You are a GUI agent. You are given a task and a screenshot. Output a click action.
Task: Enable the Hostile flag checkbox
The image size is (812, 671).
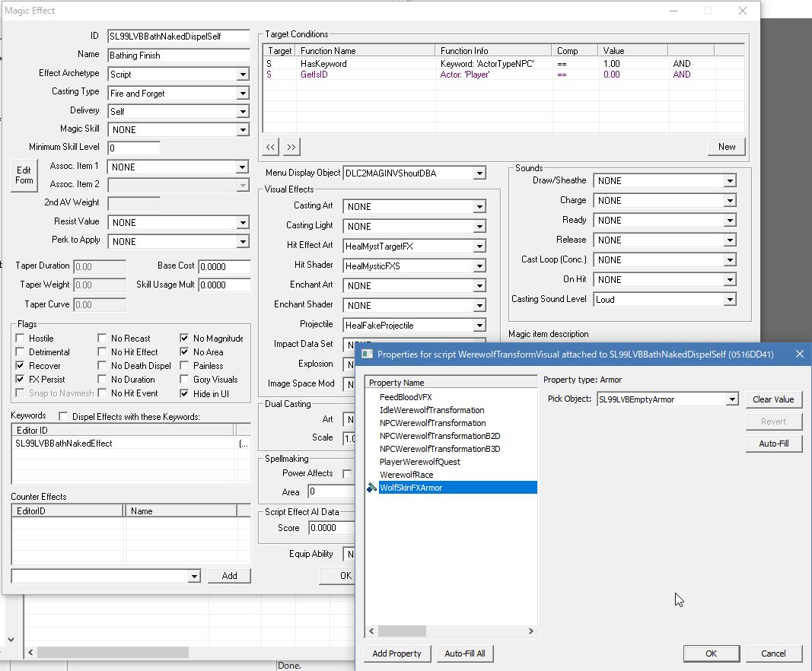[21, 339]
